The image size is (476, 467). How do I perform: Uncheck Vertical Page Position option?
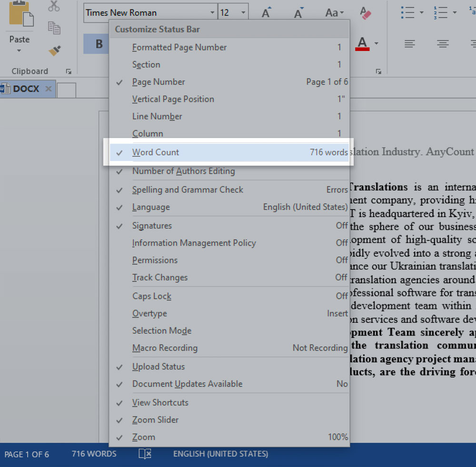173,99
